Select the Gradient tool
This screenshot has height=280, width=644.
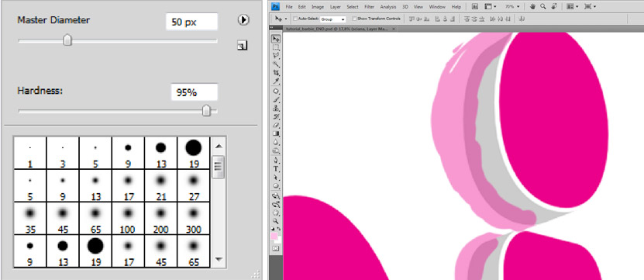tap(276, 133)
